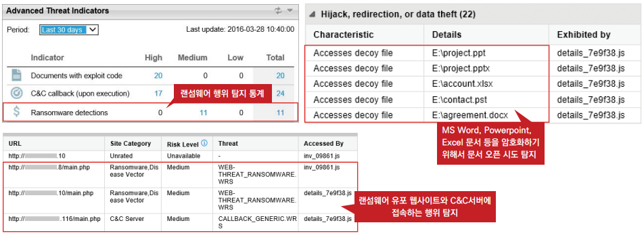
Task: Open High count 20 for Documents with exploit code
Action: (158, 76)
